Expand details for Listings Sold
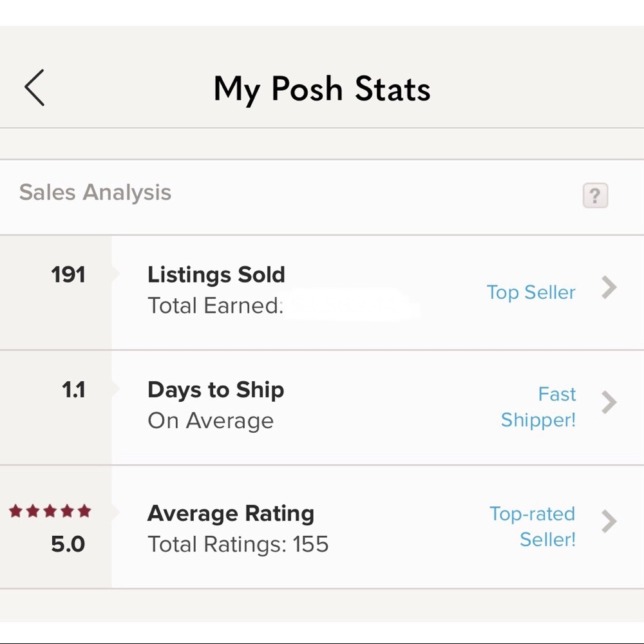Image resolution: width=644 pixels, height=644 pixels. (609, 289)
